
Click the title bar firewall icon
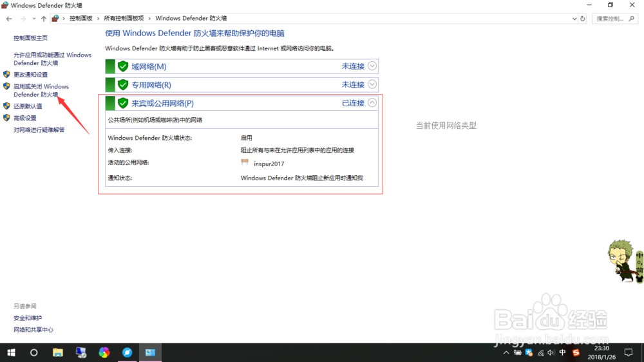pos(5,5)
